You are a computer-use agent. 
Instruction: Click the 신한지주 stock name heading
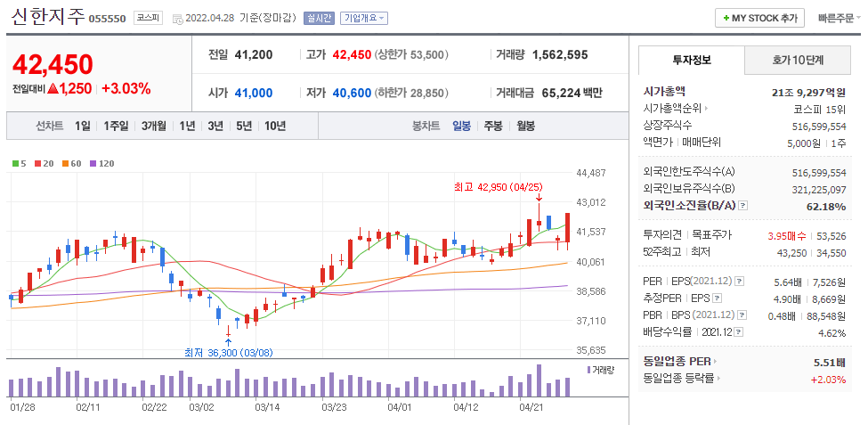47,17
